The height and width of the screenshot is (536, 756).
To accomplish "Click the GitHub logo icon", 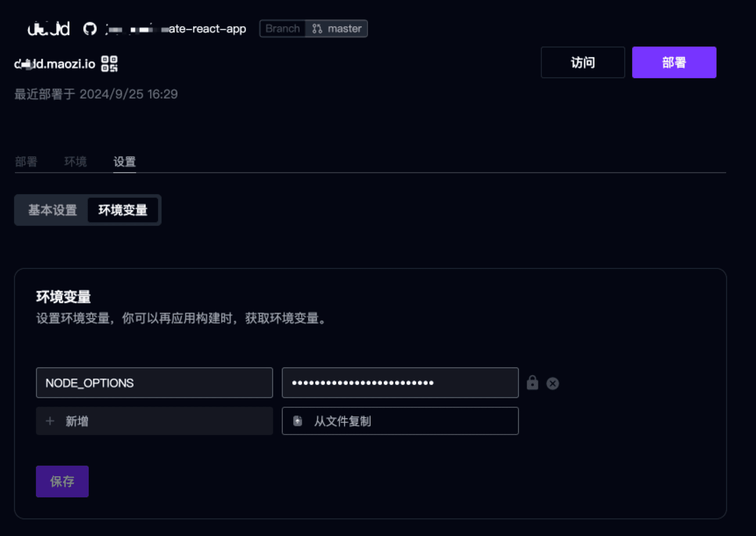I will [x=90, y=29].
